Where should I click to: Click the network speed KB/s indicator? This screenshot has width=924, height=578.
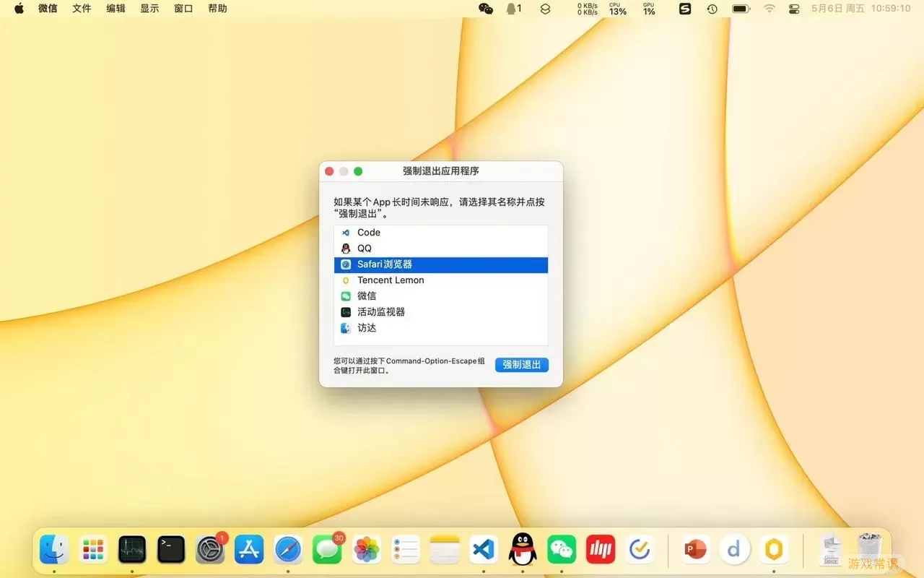coord(587,9)
